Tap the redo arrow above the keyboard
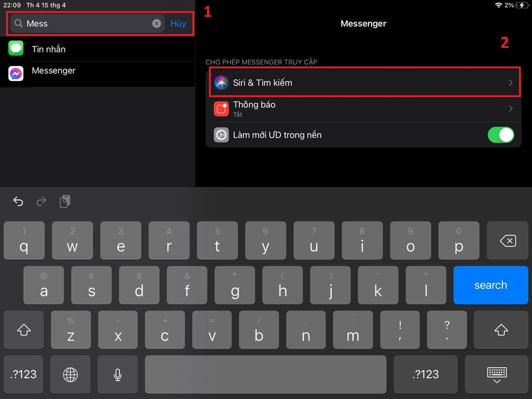Screen dimensions: 532x399 coord(41,201)
